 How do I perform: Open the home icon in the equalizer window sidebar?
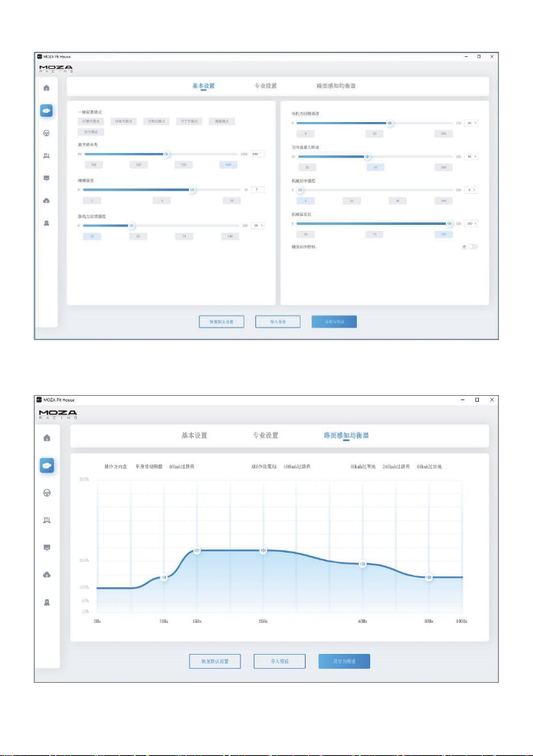coord(47,438)
